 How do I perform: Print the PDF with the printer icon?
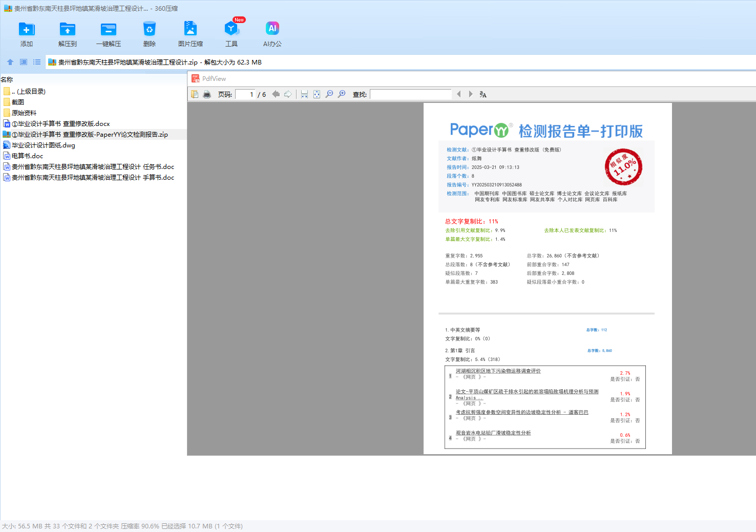click(207, 94)
